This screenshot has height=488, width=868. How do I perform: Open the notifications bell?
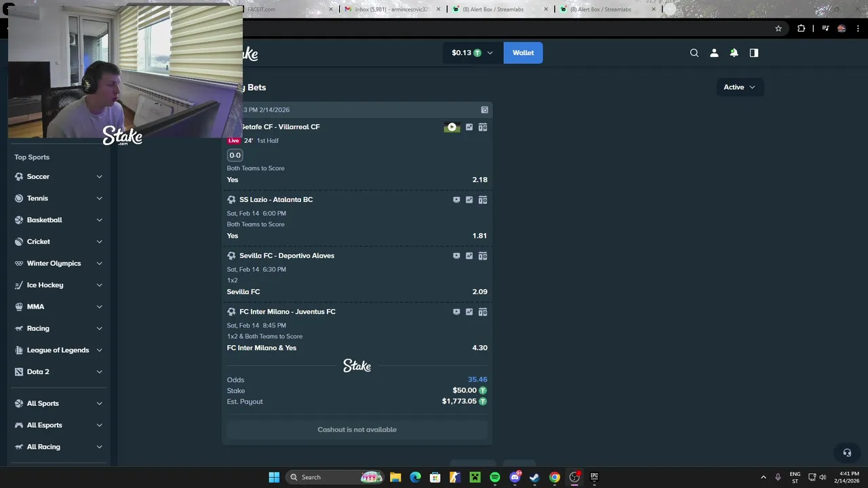coord(734,53)
